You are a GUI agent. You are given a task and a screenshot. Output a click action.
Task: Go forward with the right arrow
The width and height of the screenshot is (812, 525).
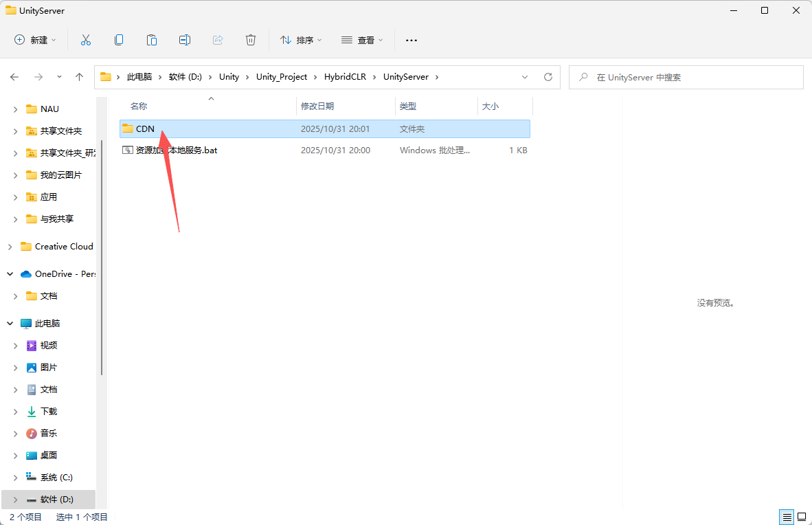(38, 77)
